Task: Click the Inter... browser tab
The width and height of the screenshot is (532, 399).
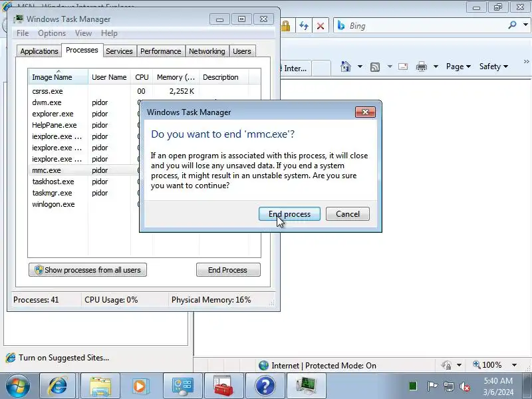Action: pos(295,68)
